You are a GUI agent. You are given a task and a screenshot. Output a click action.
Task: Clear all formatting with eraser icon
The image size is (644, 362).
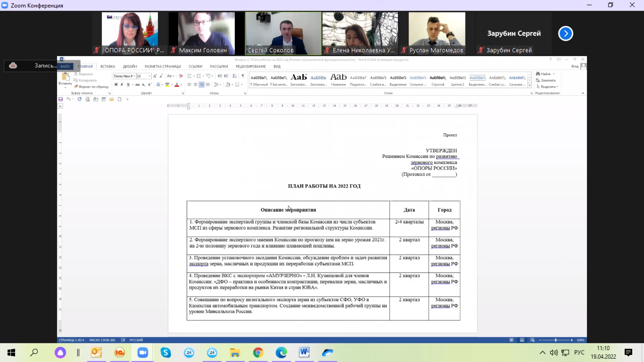click(x=181, y=76)
